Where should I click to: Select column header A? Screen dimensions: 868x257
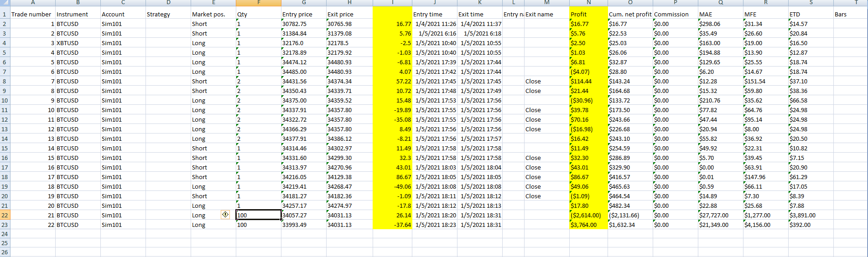click(32, 3)
